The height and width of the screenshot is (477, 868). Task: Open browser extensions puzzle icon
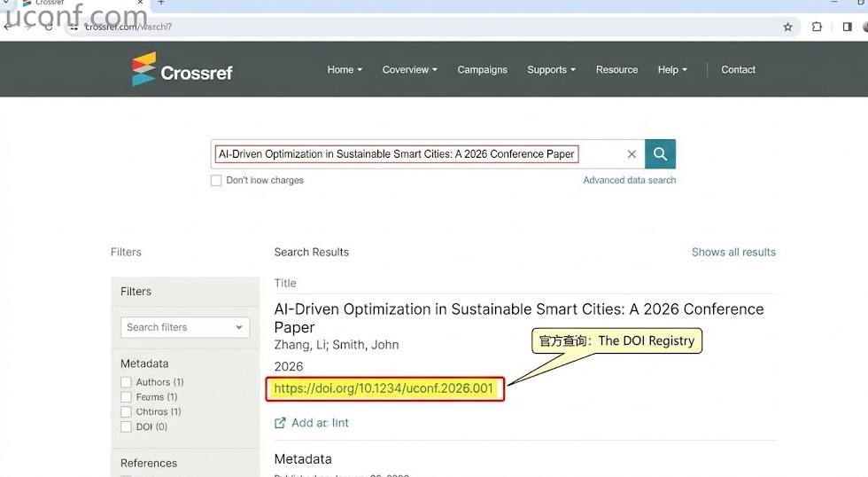[817, 27]
